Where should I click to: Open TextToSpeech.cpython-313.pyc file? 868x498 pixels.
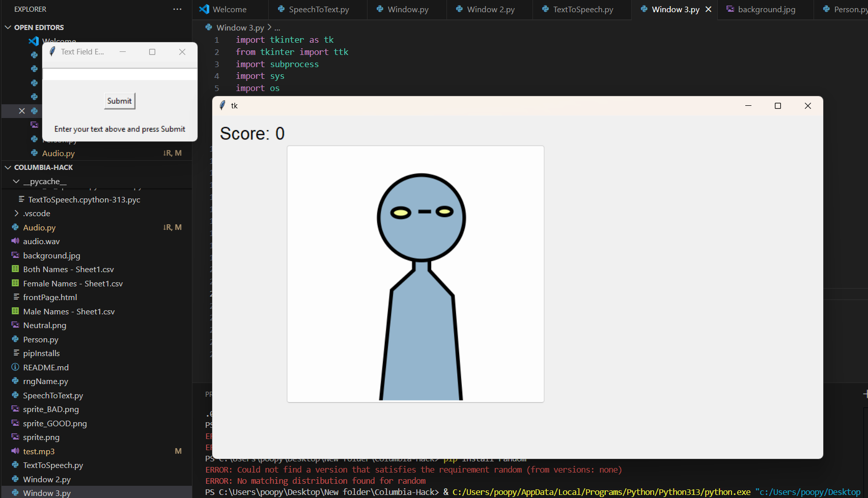(x=84, y=199)
